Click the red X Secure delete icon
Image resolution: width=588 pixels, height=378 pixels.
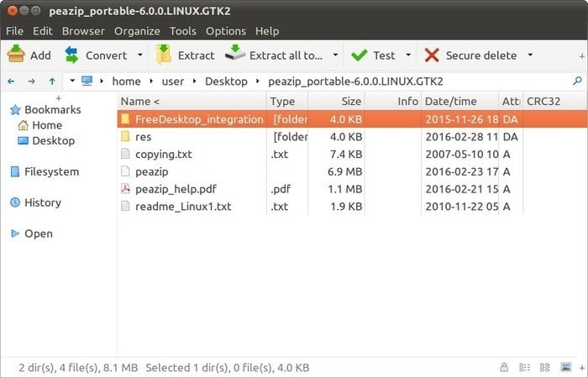click(432, 55)
